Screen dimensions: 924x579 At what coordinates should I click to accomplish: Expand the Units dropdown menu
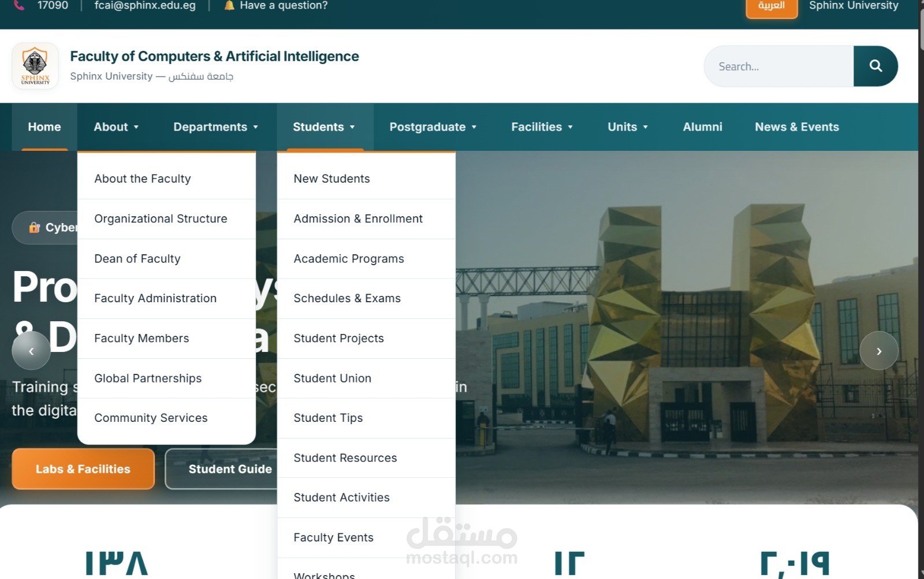[628, 127]
